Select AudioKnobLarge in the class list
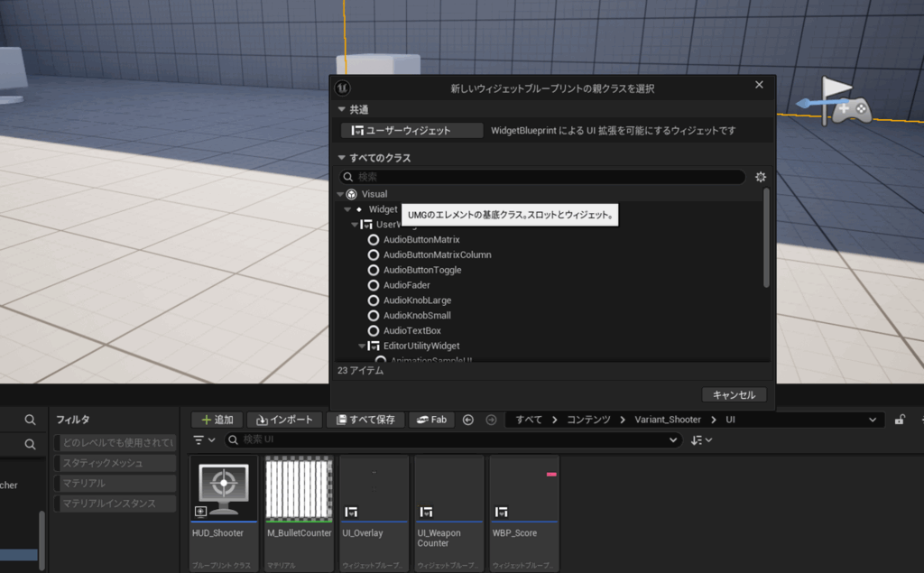Screen dimensions: 924x573 [416, 300]
